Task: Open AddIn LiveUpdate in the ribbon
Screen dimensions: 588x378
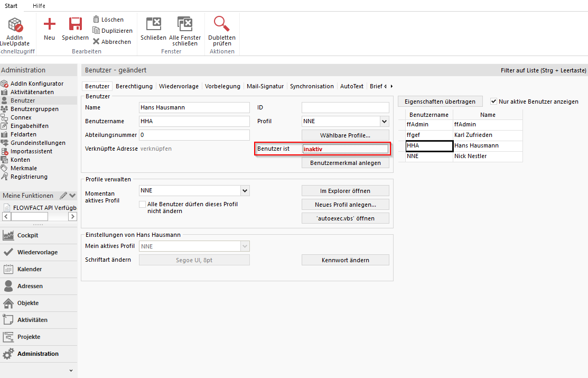Action: pos(15,25)
